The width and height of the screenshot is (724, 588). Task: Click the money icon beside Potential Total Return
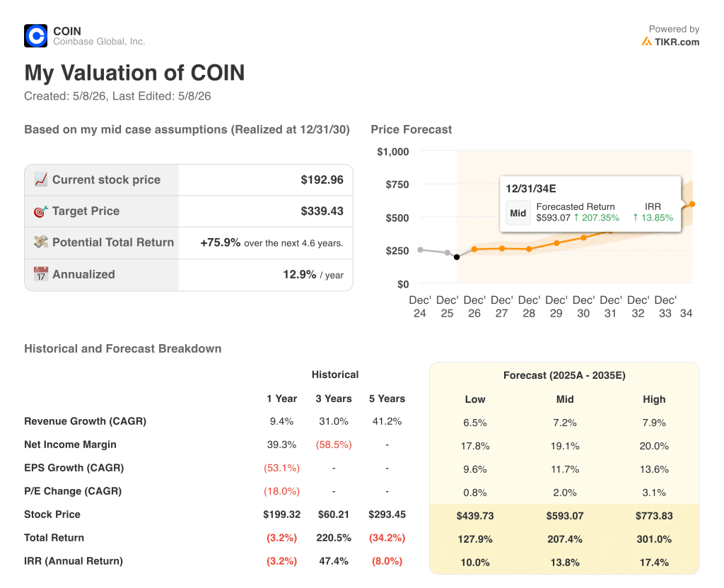(40, 242)
